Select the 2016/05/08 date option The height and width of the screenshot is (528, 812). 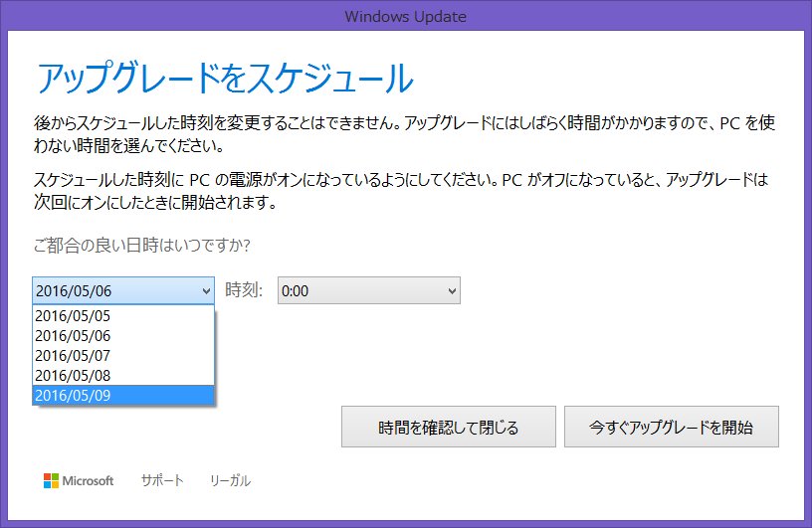pos(123,375)
